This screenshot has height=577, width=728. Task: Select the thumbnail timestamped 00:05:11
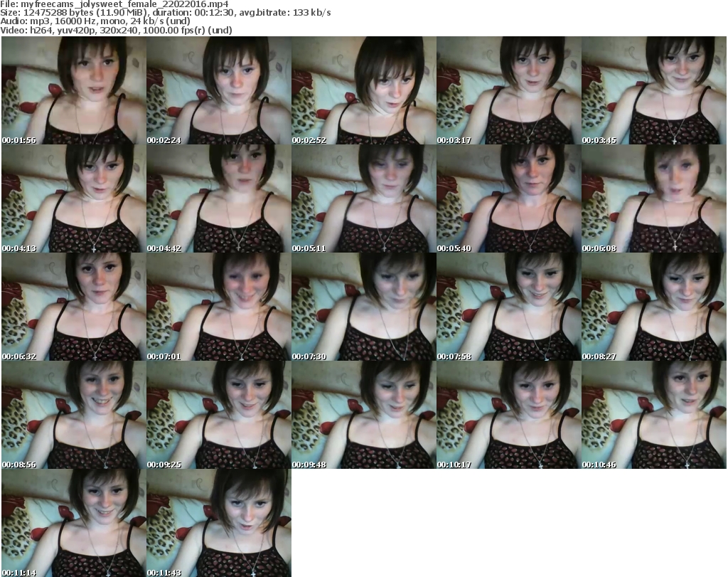pos(364,198)
